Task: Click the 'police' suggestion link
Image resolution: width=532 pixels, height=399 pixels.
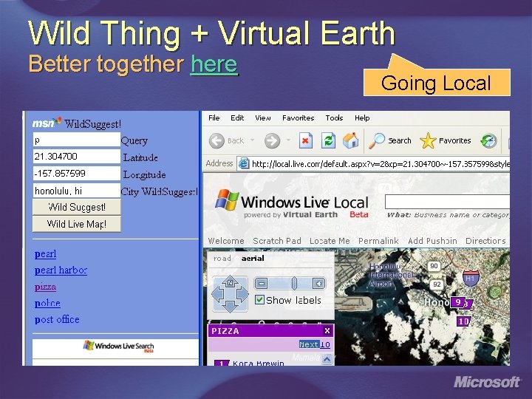Action: coord(47,303)
